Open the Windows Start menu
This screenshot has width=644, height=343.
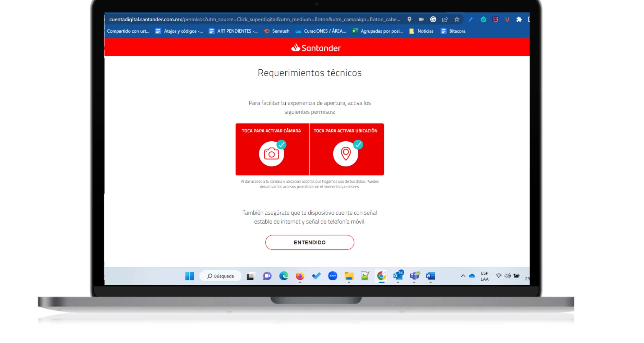coord(189,276)
